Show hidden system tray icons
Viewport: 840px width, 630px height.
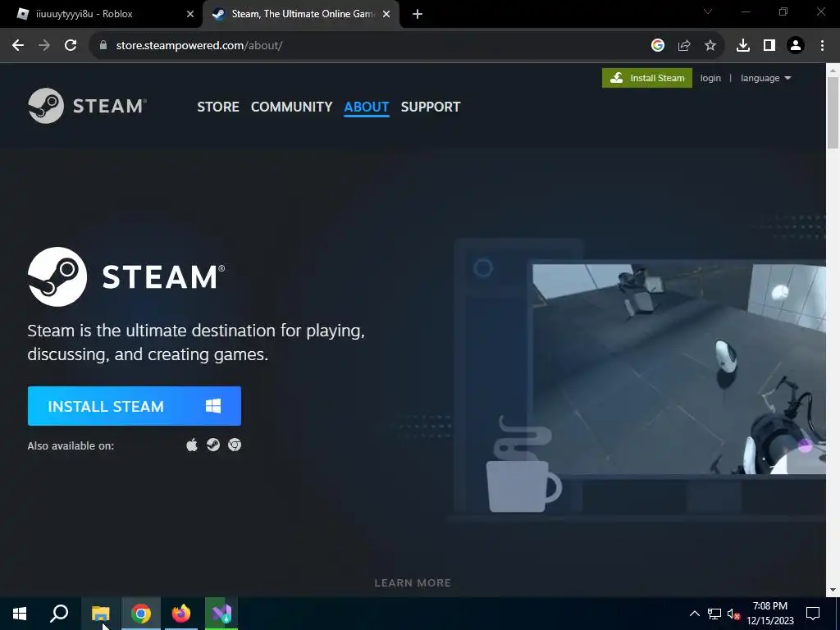694,614
